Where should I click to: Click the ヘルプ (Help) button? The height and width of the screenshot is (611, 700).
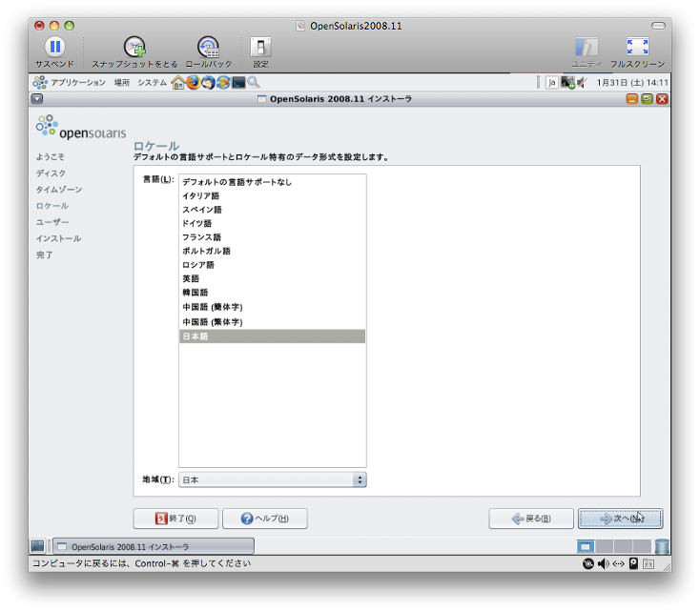(265, 519)
